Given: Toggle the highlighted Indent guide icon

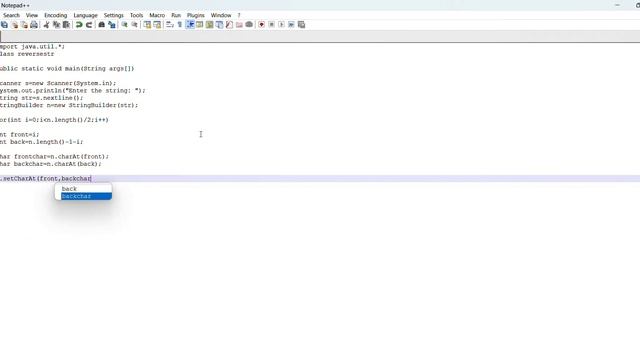Looking at the screenshot, I should 190,24.
